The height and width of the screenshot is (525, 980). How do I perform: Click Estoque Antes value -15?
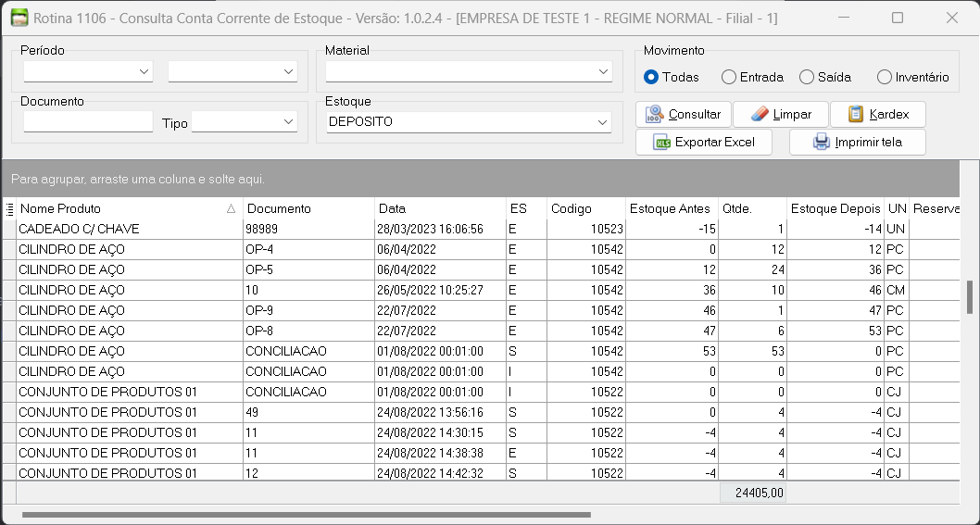pos(672,230)
